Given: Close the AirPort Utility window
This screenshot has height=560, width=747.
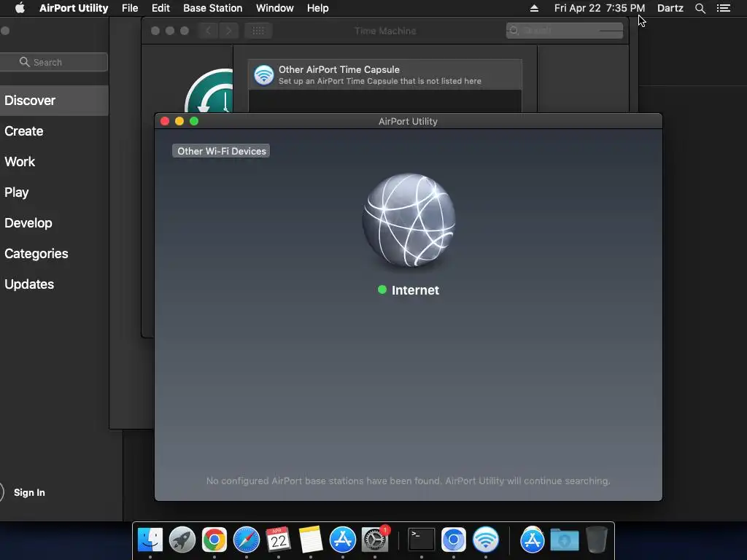Looking at the screenshot, I should (x=165, y=121).
